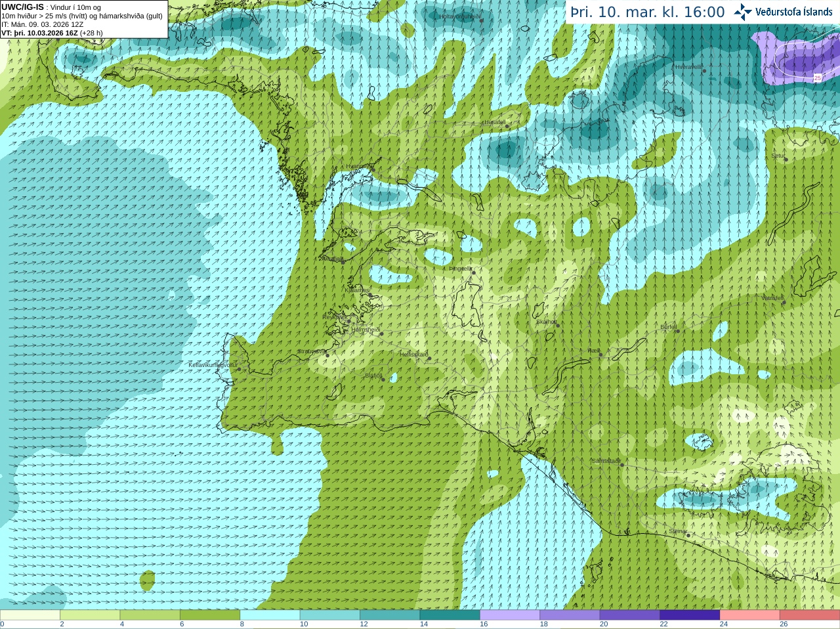Click the 14–16 m/s dark teal legend swatch
840x629 pixels.
pos(450,615)
